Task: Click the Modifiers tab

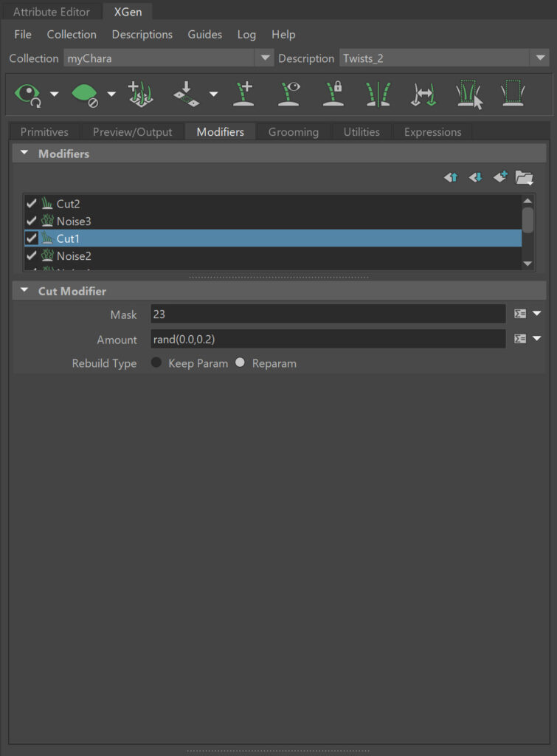Action: pos(220,131)
